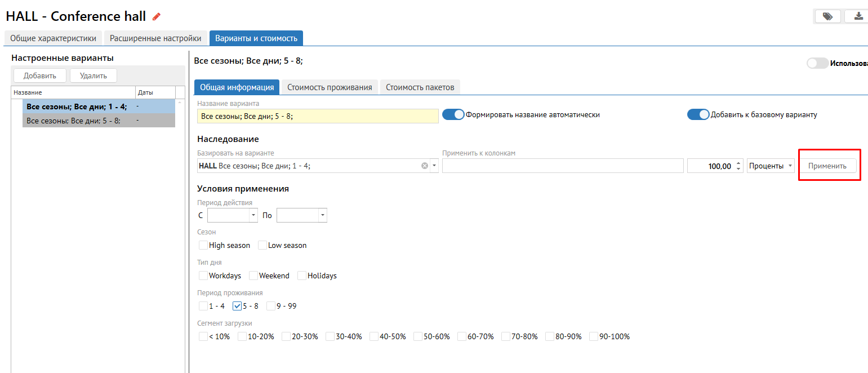This screenshot has height=373, width=868.
Task: Open the base variant dropdown
Action: (x=434, y=166)
